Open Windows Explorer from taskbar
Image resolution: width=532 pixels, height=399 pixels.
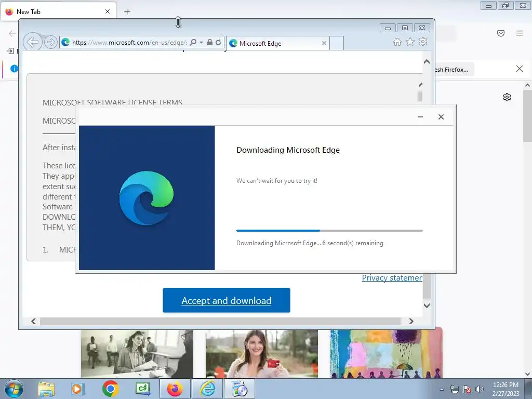[46, 389]
